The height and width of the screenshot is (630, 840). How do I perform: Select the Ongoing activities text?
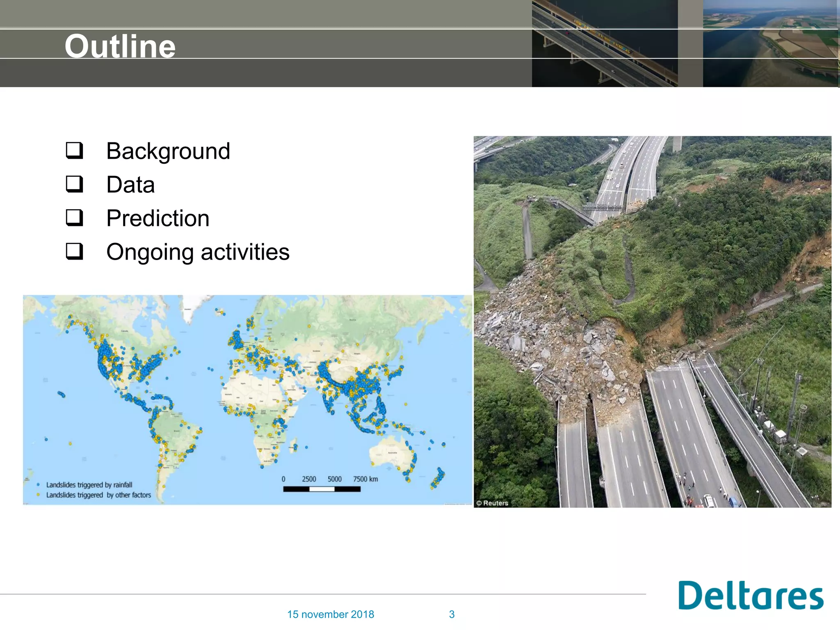[198, 252]
